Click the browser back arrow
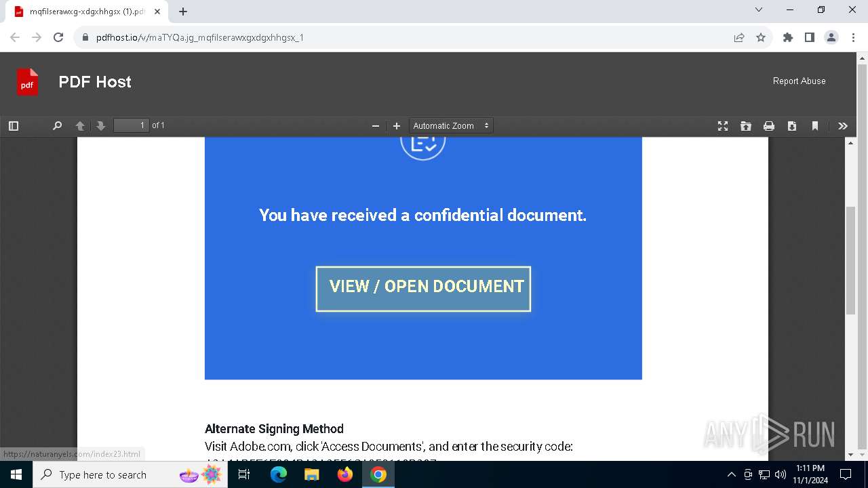 point(15,37)
